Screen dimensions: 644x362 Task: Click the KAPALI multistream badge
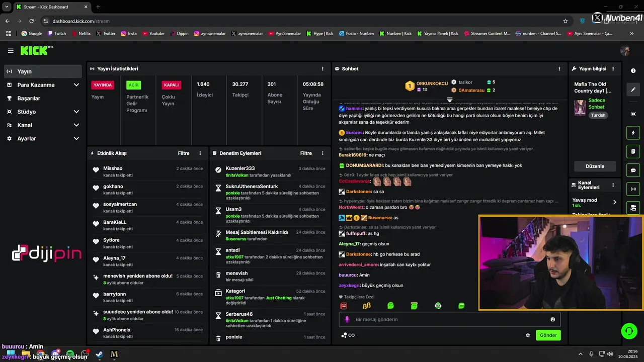171,85
